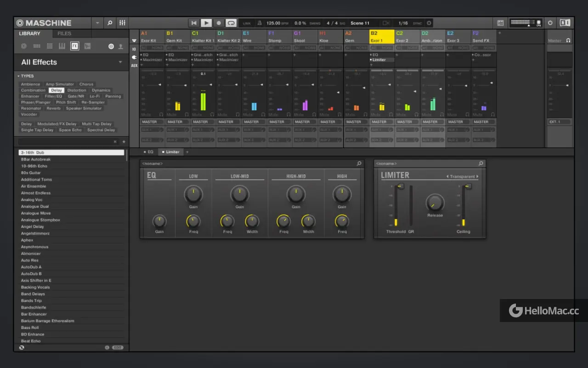Click the follow playhead icon beside Scene 11
Viewport: 588px width, 368px height.
[x=386, y=23]
